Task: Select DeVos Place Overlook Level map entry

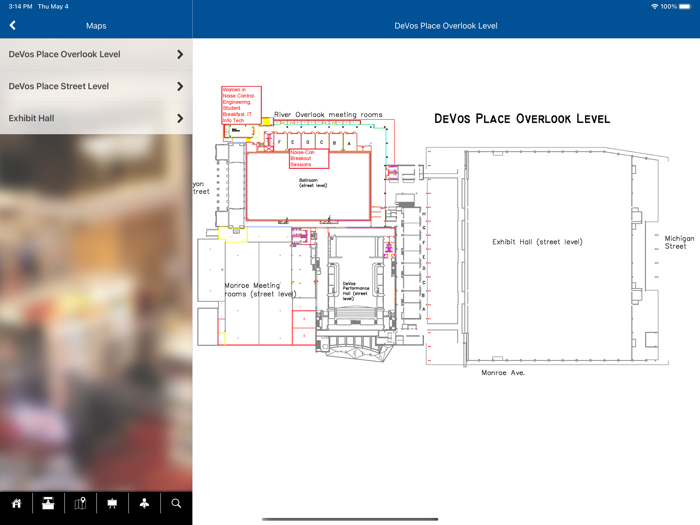Action: point(96,54)
